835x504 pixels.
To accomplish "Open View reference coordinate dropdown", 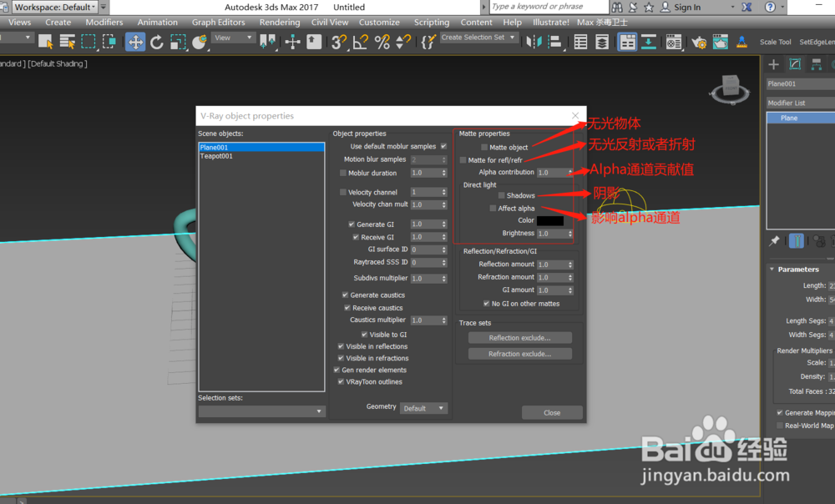I will click(233, 38).
